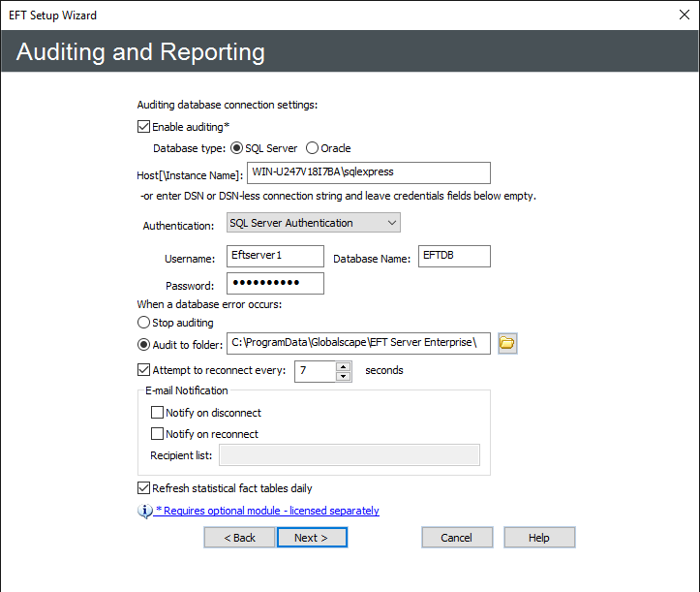Decrease reconnect seconds with down arrow
This screenshot has width=700, height=592.
(343, 376)
